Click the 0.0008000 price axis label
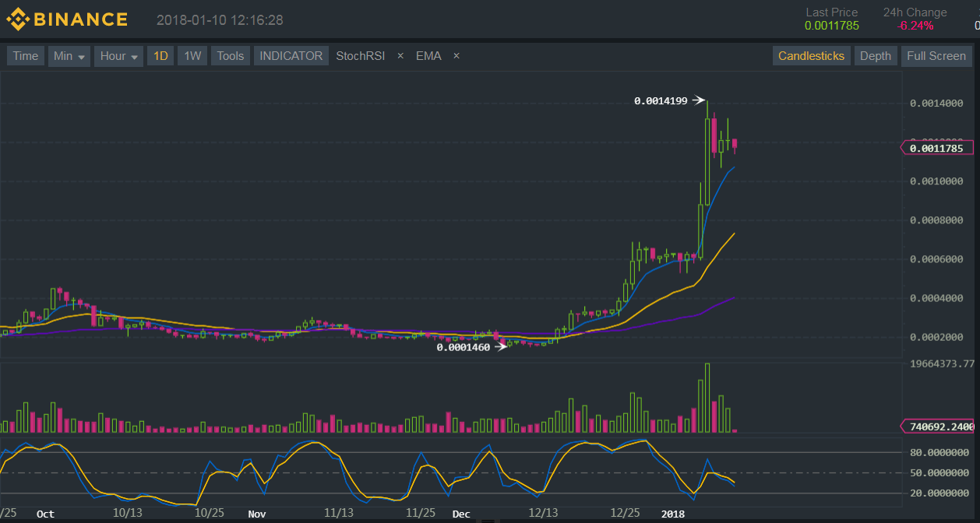The image size is (980, 523). (x=936, y=220)
